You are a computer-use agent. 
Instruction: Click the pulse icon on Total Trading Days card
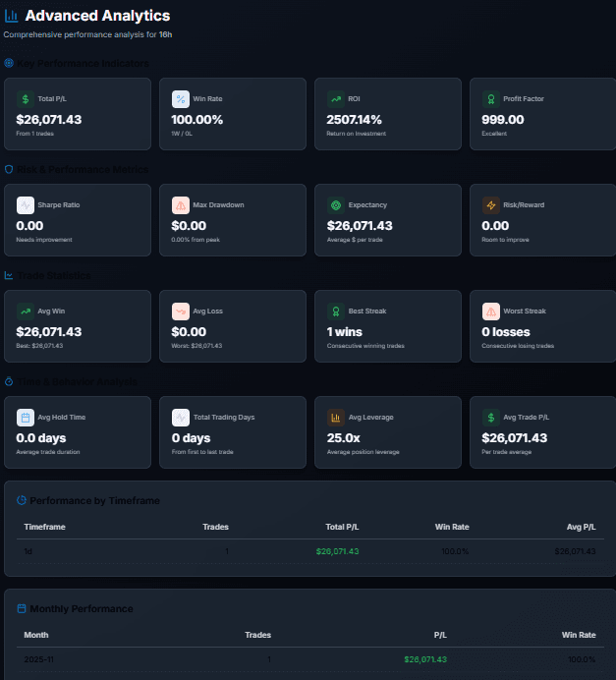click(x=181, y=418)
